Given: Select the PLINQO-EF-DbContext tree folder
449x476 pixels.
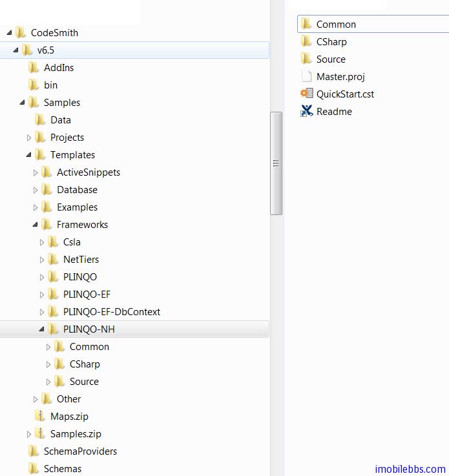Looking at the screenshot, I should coord(111,312).
